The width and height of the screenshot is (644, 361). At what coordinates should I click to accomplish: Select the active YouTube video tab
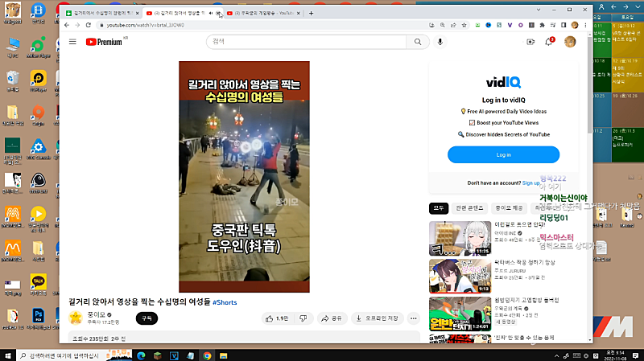[x=177, y=13]
